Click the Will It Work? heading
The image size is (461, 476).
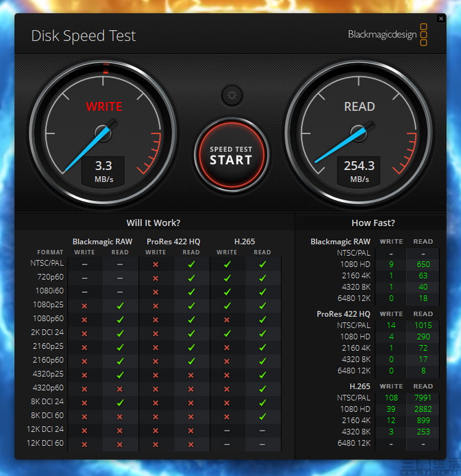click(154, 223)
